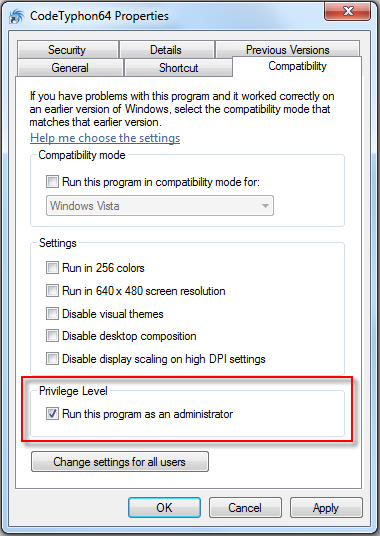Tick Run in 256 colors
This screenshot has height=536, width=380.
(52, 268)
